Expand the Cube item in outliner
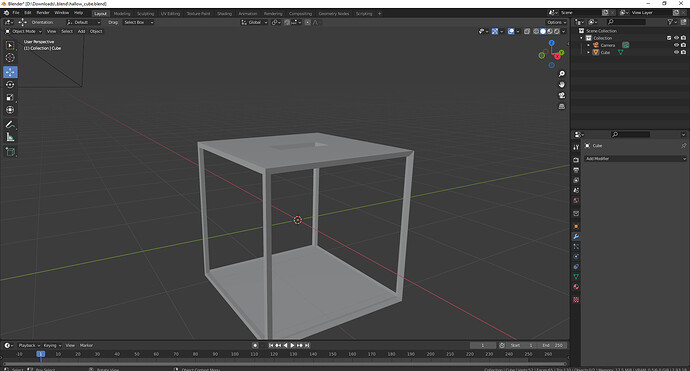 pyautogui.click(x=588, y=52)
